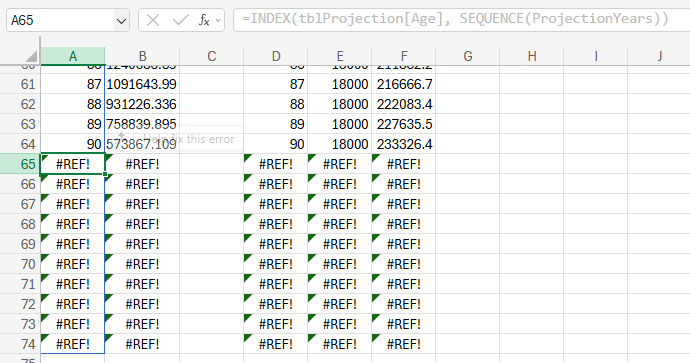The height and width of the screenshot is (363, 690).
Task: Click cell A64 containing 90
Action: 73,144
